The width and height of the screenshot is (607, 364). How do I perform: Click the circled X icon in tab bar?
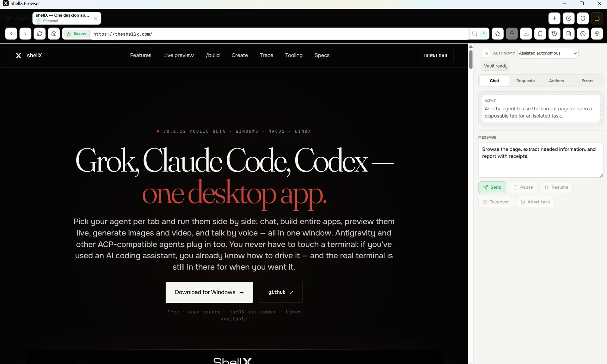[x=569, y=18]
